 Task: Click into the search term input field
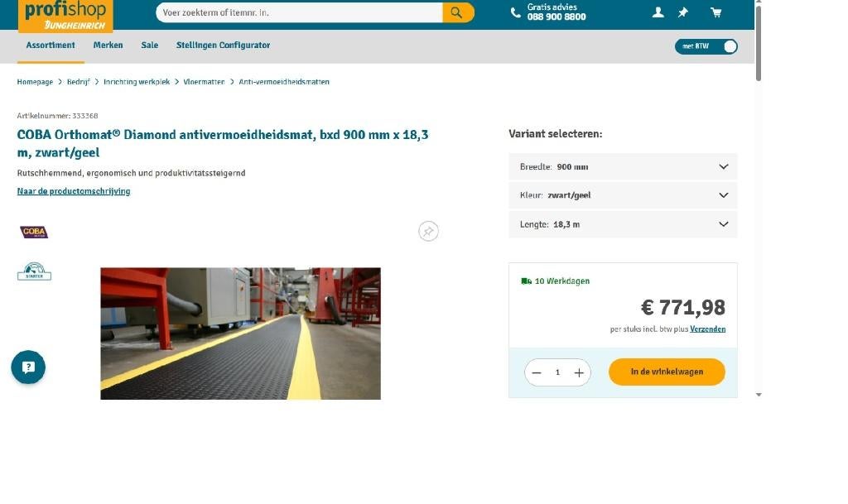coord(299,12)
